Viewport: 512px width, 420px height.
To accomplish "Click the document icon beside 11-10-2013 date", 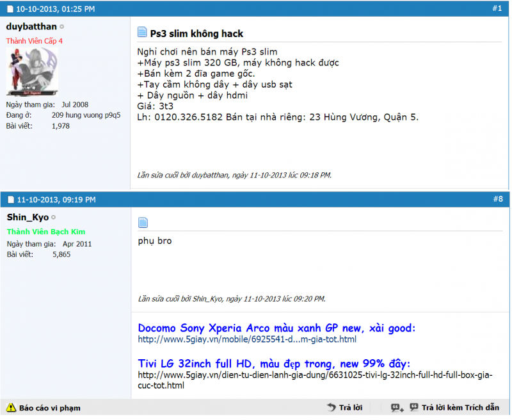I will [x=10, y=200].
